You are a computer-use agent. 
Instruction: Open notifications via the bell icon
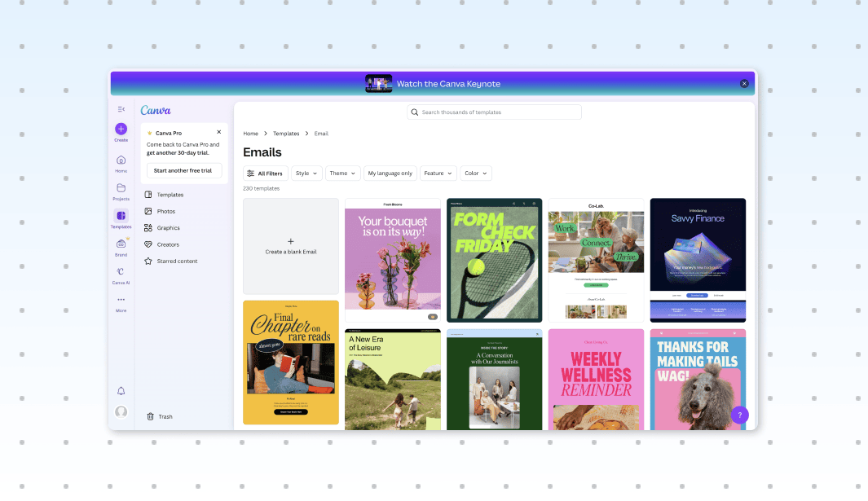121,390
